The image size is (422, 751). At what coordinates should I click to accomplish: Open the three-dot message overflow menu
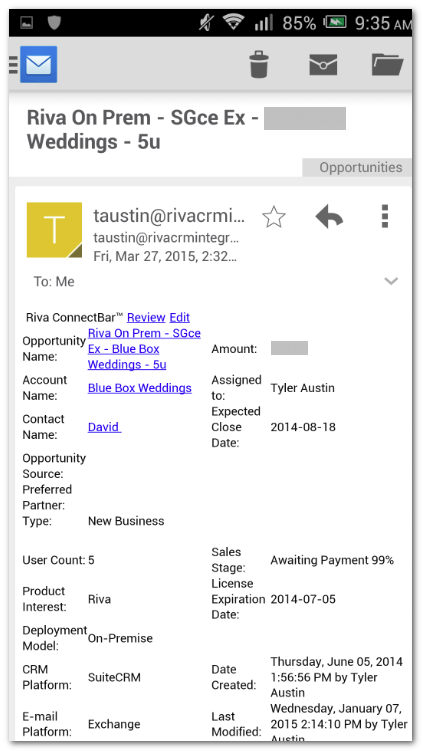385,216
